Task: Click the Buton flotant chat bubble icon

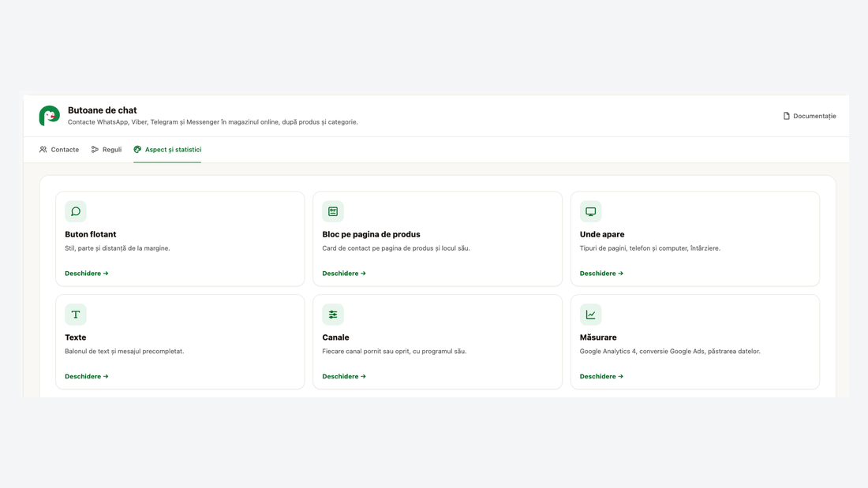Action: click(76, 211)
